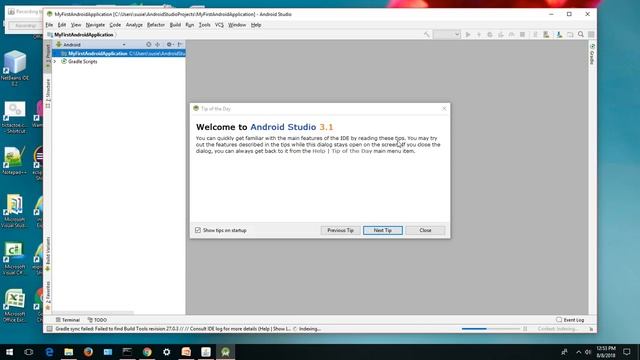Open the View menu

tap(76, 25)
